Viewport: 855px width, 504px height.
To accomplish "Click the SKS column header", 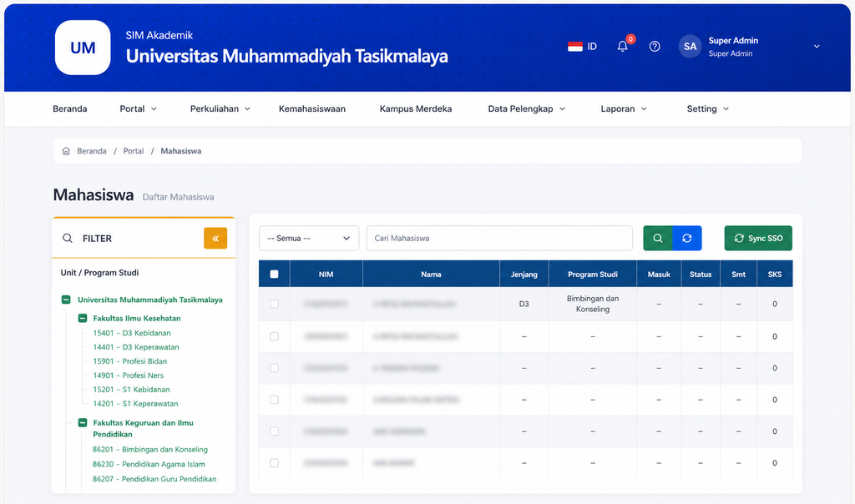I will pyautogui.click(x=775, y=274).
